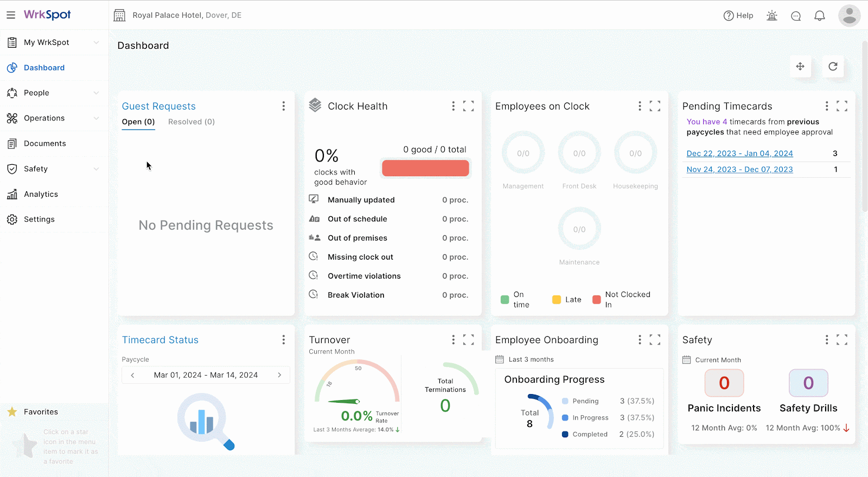Viewport: 868px width, 477px height.
Task: Open Dec 22, 2023 - Jan 04, 2024 timecards
Action: click(739, 153)
